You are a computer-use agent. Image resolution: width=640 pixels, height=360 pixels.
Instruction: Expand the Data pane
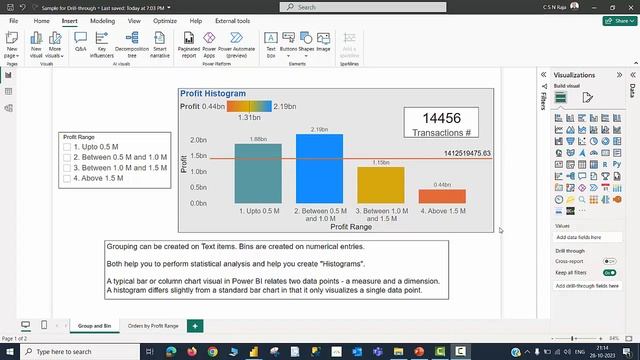pyautogui.click(x=633, y=75)
